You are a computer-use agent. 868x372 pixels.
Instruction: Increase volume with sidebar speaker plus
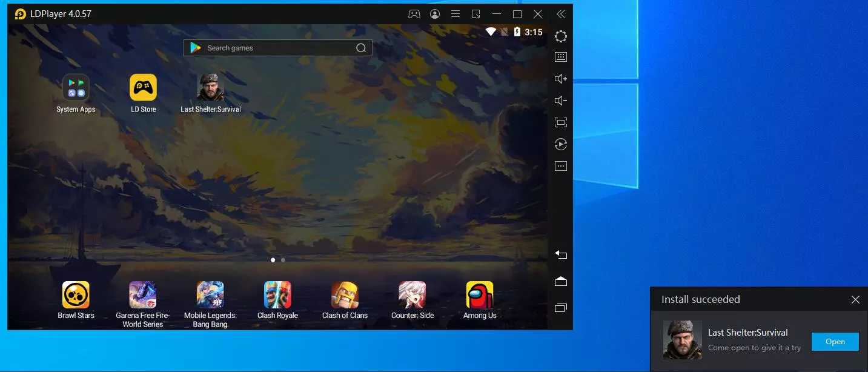[x=561, y=79]
